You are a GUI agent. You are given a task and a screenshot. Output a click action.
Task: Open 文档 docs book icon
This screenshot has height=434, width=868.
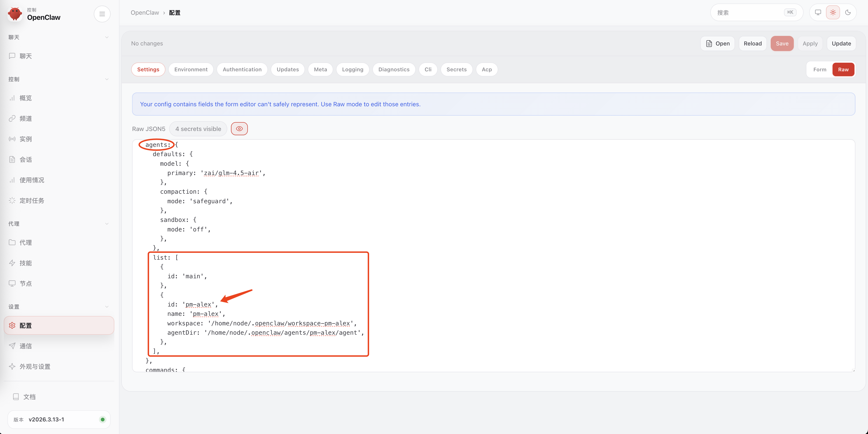click(16, 397)
